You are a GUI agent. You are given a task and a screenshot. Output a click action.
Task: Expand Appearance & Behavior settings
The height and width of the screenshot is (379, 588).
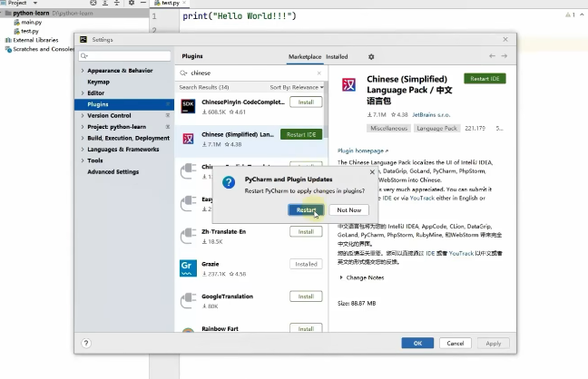click(x=83, y=71)
